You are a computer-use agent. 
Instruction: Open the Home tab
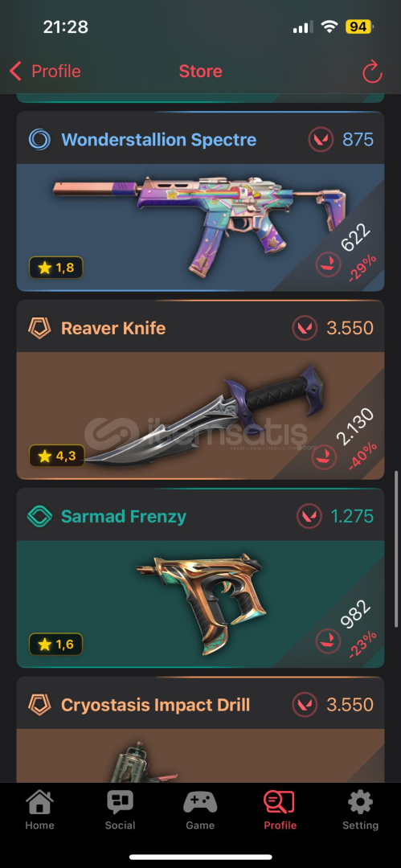pos(40,810)
